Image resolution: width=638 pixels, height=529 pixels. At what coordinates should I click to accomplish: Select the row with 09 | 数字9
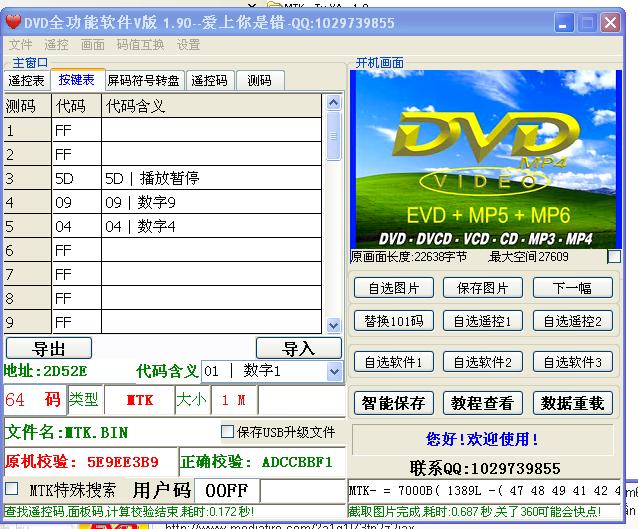163,202
